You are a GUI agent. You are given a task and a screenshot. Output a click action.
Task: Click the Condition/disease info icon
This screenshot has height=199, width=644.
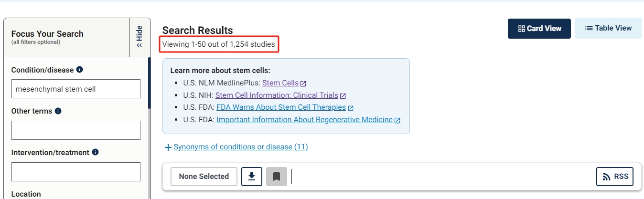click(x=80, y=70)
